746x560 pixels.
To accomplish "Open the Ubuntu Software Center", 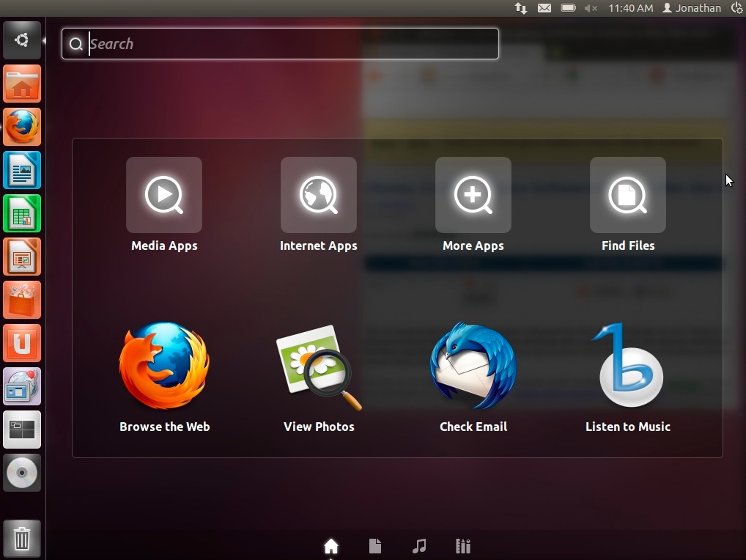I will [x=22, y=299].
